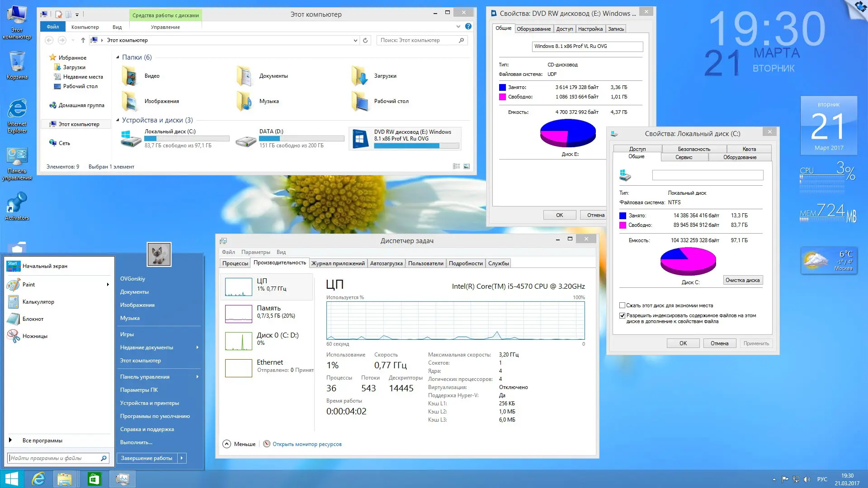
Task: Switch to the Processes tab in Task Manager
Action: tap(235, 263)
